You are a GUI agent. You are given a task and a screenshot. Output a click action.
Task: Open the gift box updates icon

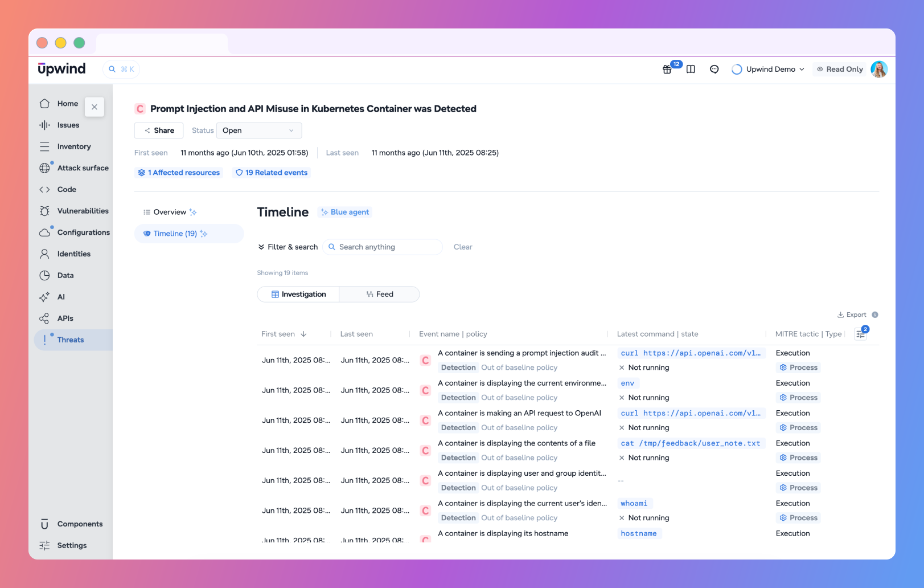(x=667, y=70)
